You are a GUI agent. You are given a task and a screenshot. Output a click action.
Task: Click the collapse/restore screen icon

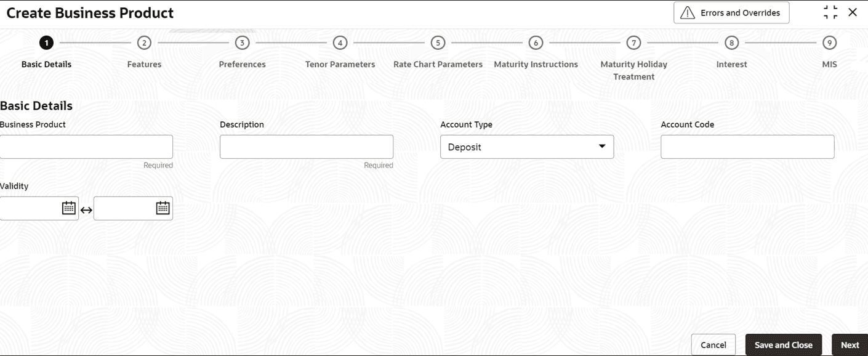click(x=830, y=12)
